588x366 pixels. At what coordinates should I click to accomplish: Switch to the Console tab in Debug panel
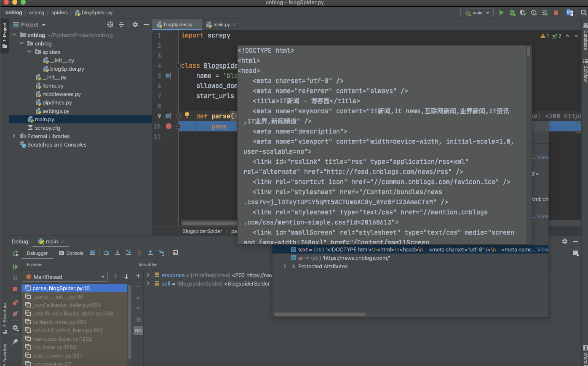(x=72, y=253)
